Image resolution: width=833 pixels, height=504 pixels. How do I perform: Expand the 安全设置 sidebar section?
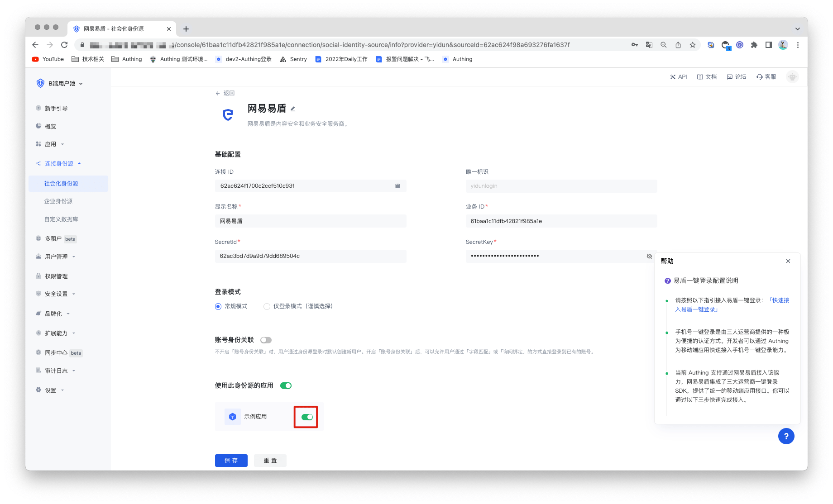click(56, 294)
